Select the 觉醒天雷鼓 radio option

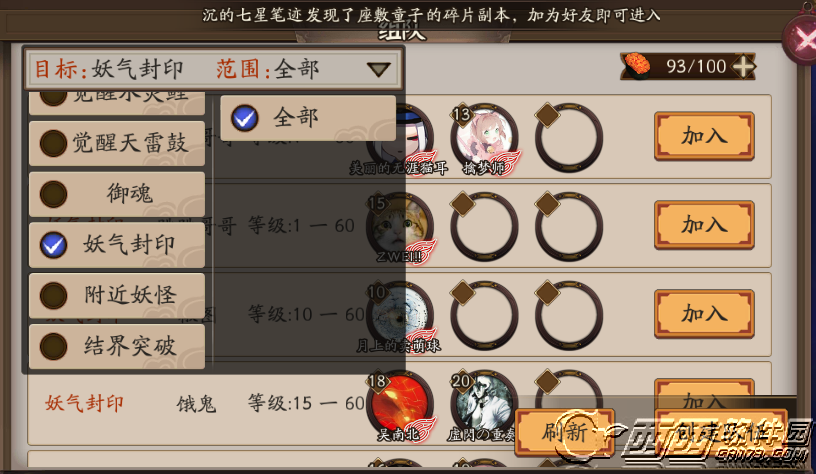pyautogui.click(x=117, y=143)
